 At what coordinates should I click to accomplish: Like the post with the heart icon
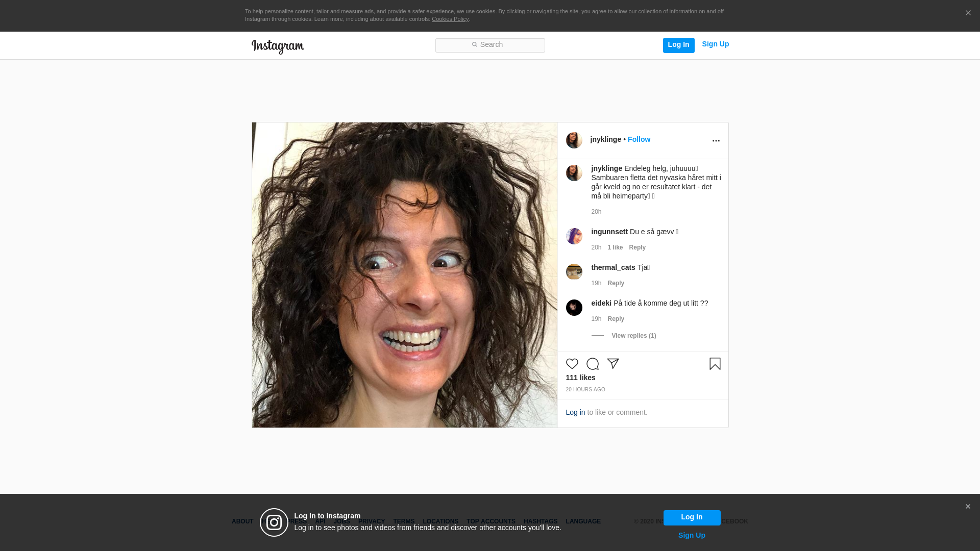point(572,364)
